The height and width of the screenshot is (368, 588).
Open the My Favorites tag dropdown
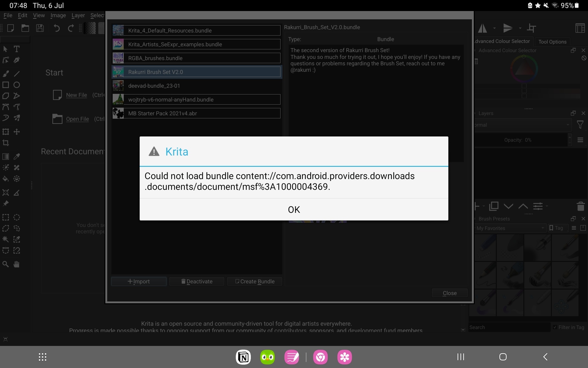click(x=510, y=228)
